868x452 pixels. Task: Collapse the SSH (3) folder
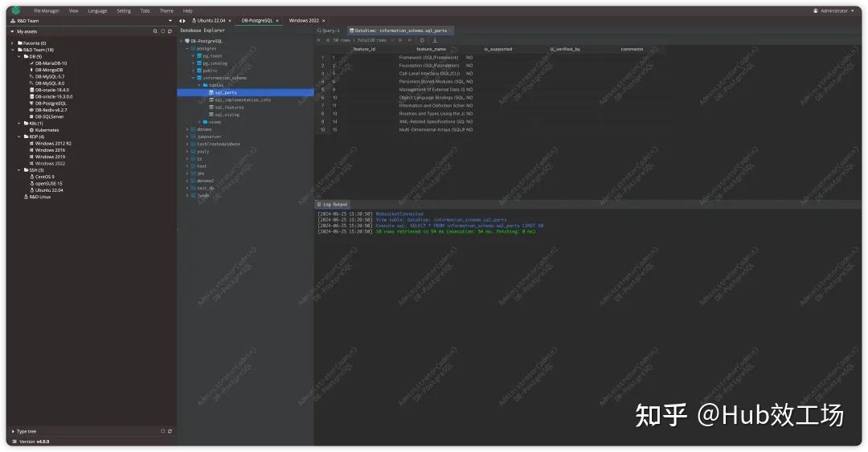(x=18, y=170)
